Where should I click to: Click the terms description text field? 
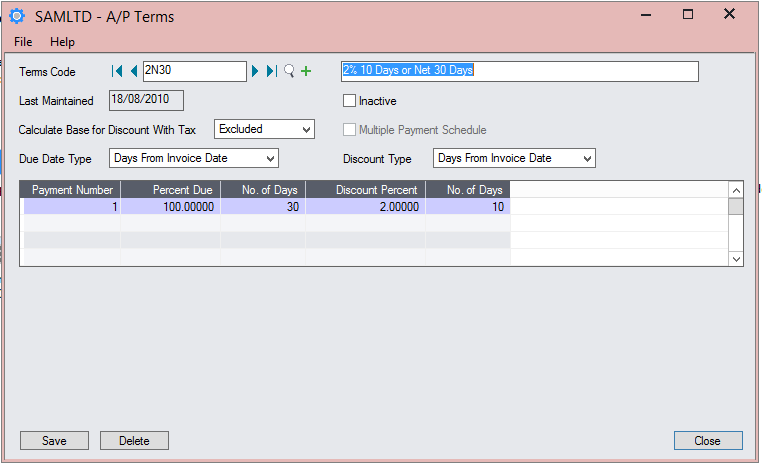(x=520, y=71)
